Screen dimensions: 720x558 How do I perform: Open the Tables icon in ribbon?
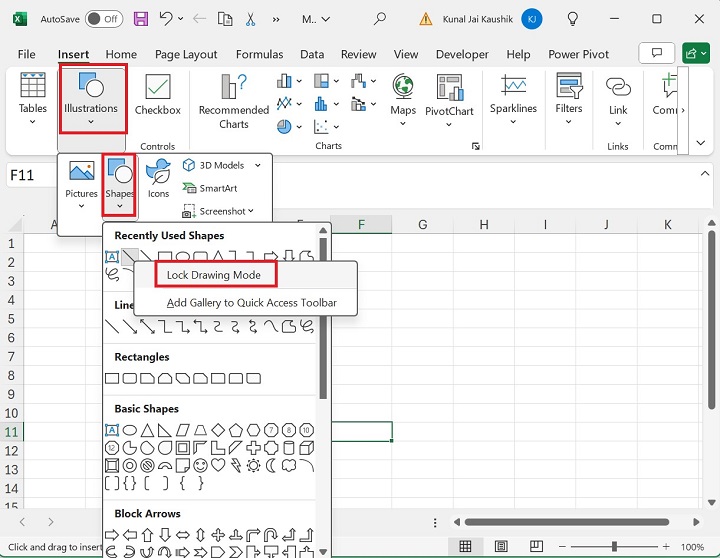click(33, 88)
